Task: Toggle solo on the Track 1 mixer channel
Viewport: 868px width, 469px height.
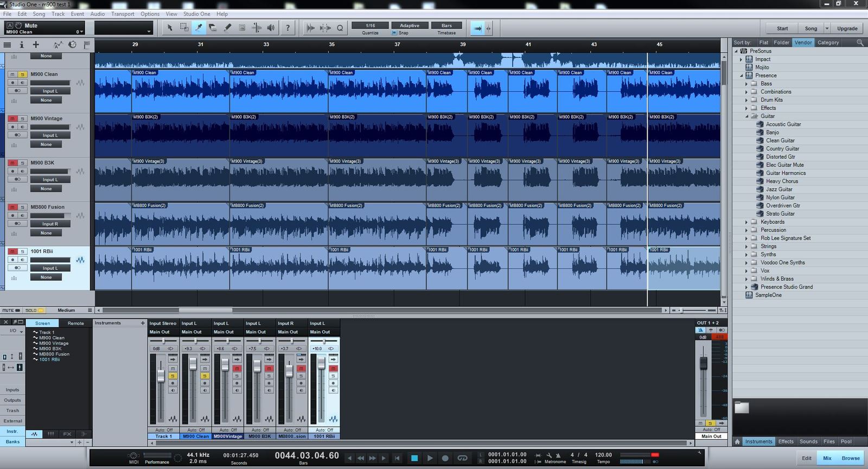Action: tap(173, 376)
